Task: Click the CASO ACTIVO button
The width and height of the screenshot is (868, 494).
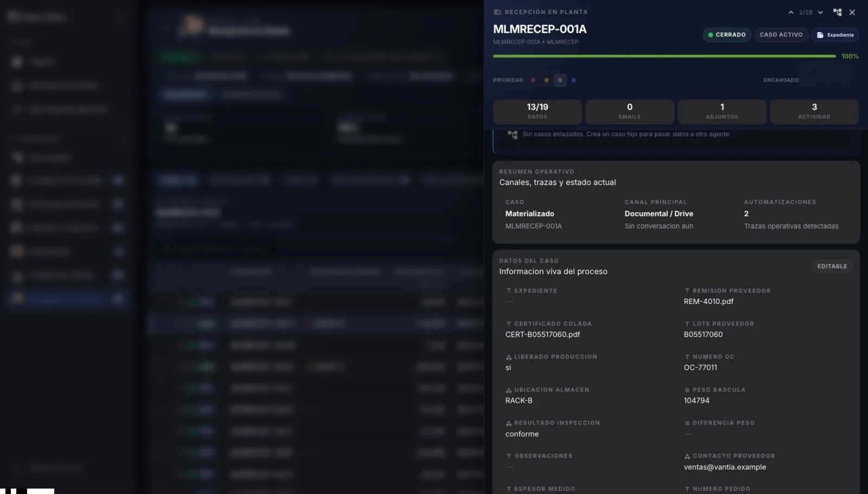Action: coord(781,35)
